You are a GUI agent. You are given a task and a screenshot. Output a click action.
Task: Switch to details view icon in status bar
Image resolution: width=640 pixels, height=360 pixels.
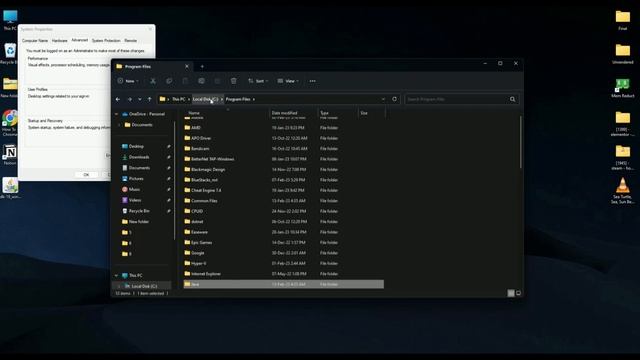(x=511, y=293)
